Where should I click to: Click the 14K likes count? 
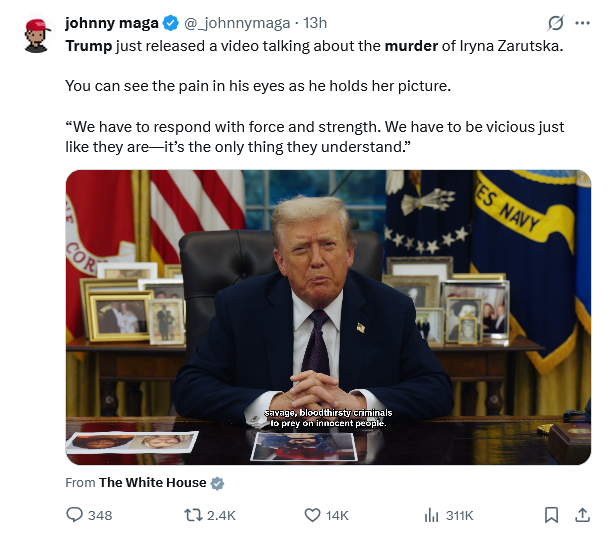coord(337,515)
